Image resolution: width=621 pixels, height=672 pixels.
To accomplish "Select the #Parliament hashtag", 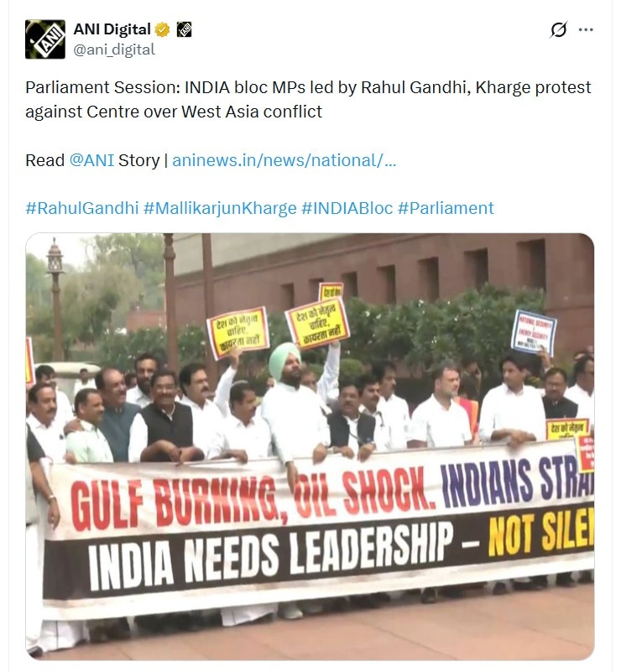I will 446,208.
